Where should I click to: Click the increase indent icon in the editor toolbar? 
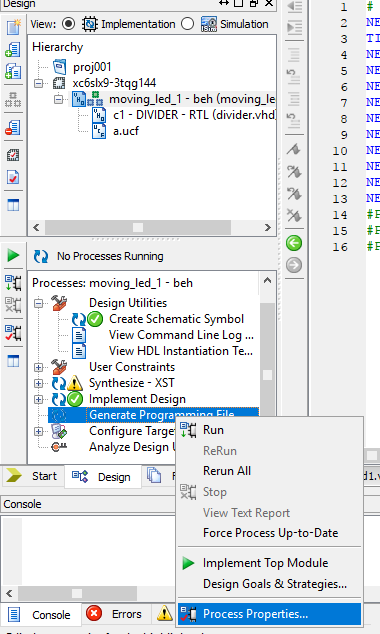tap(294, 28)
